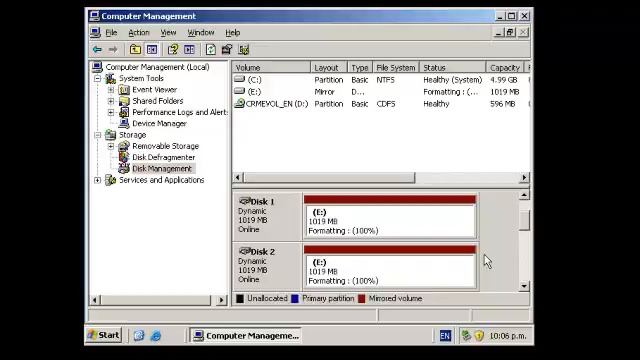This screenshot has height=360, width=640.
Task: Click the disk view scroll-up arrow
Action: (x=524, y=195)
